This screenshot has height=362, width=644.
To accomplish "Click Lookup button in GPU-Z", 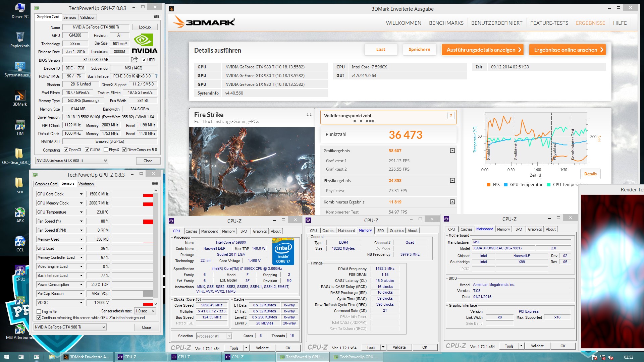I will pyautogui.click(x=145, y=27).
